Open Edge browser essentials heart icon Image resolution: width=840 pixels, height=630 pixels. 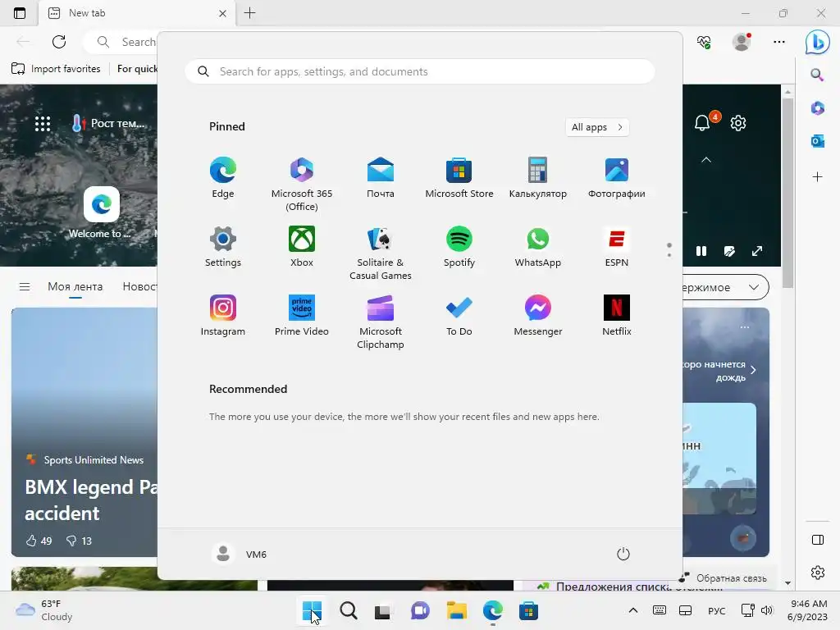[x=704, y=42]
